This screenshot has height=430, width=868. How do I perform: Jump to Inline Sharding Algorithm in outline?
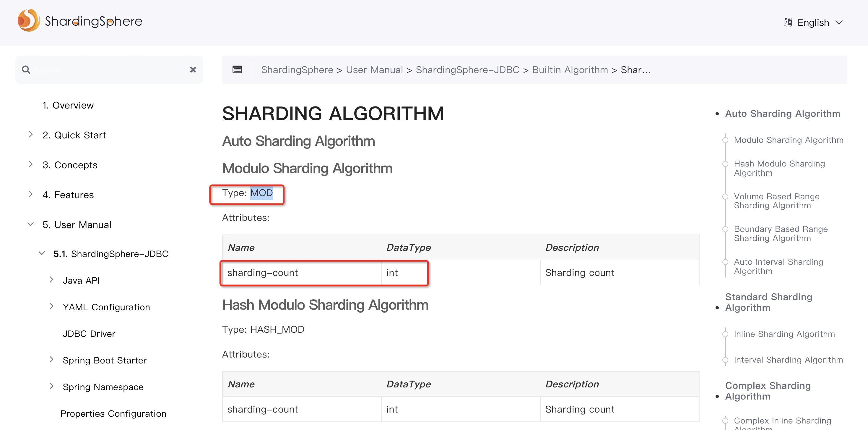(x=784, y=334)
